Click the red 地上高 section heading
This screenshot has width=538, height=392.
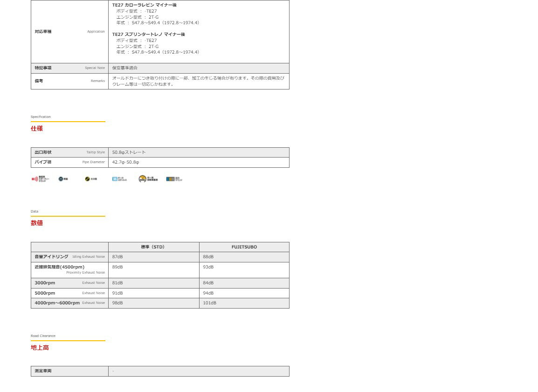point(40,348)
